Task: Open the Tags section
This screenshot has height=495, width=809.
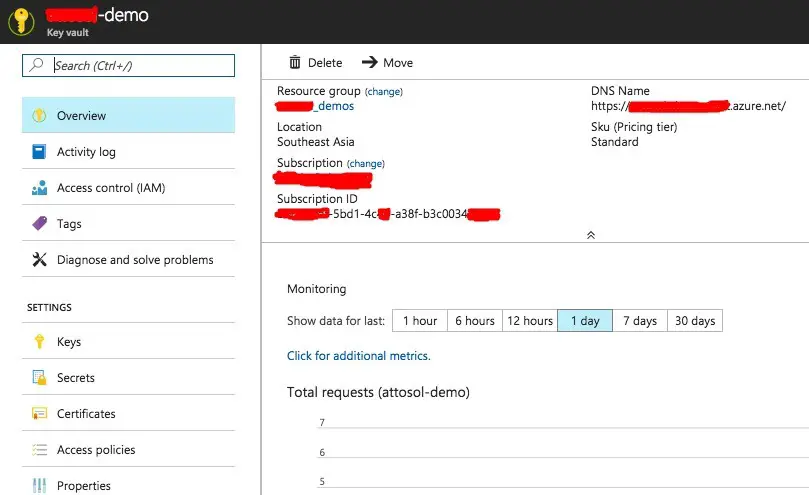Action: (128, 223)
